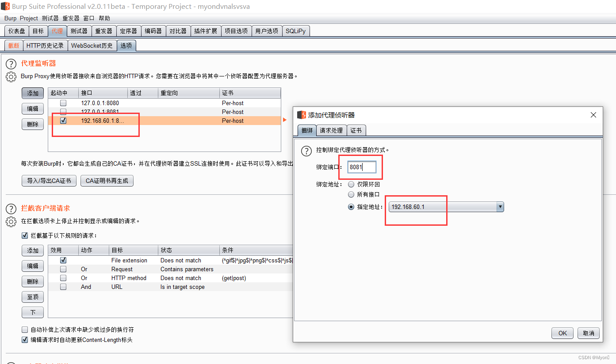Click 导入/导出CA证书 button
The image size is (616, 364).
tap(49, 181)
